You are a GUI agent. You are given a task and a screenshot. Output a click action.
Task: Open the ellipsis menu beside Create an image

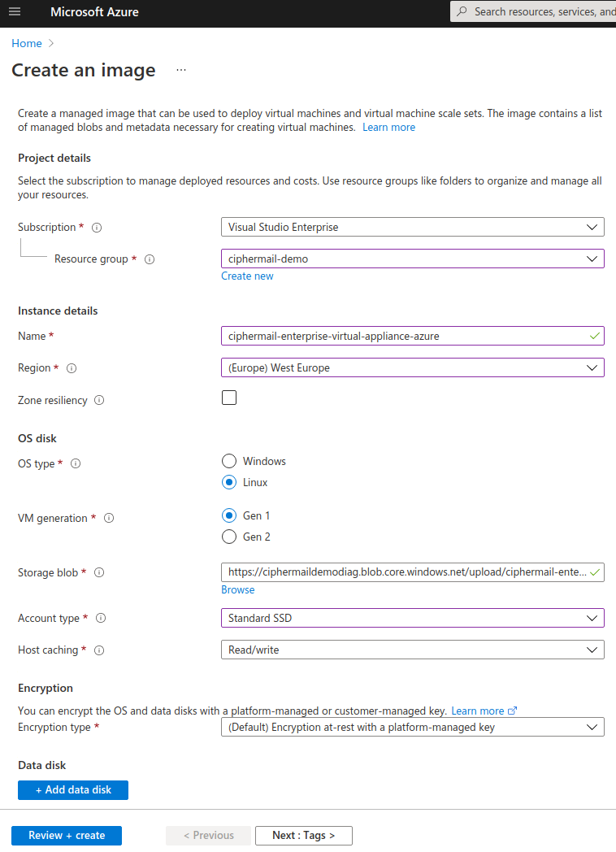pos(180,71)
